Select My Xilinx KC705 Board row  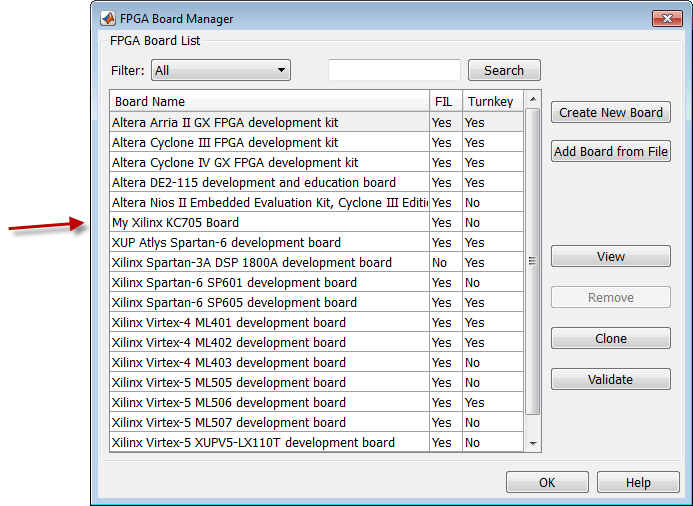point(270,222)
